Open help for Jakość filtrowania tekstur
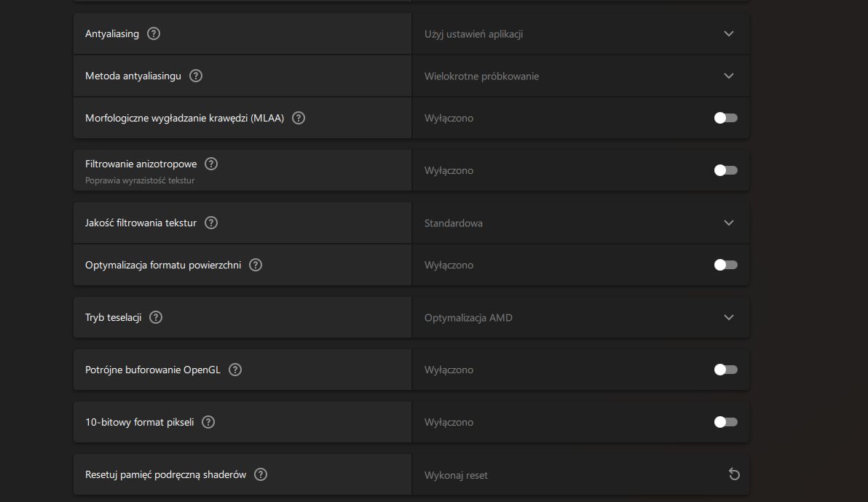The image size is (868, 502). [x=211, y=223]
